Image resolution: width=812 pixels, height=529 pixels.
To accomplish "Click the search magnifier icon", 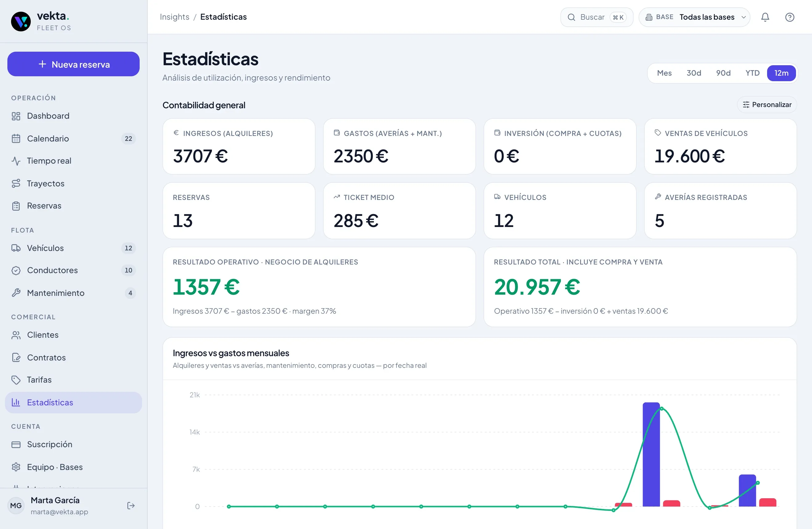I will (571, 17).
